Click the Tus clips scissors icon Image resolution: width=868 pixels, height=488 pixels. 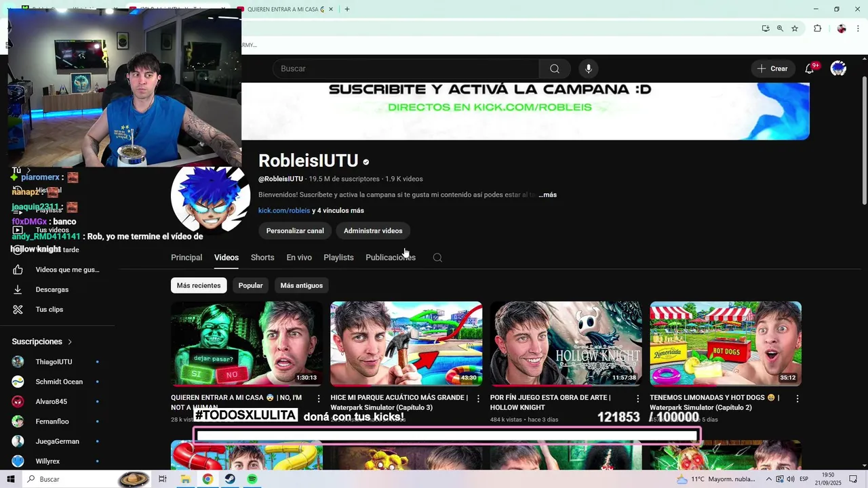click(18, 309)
